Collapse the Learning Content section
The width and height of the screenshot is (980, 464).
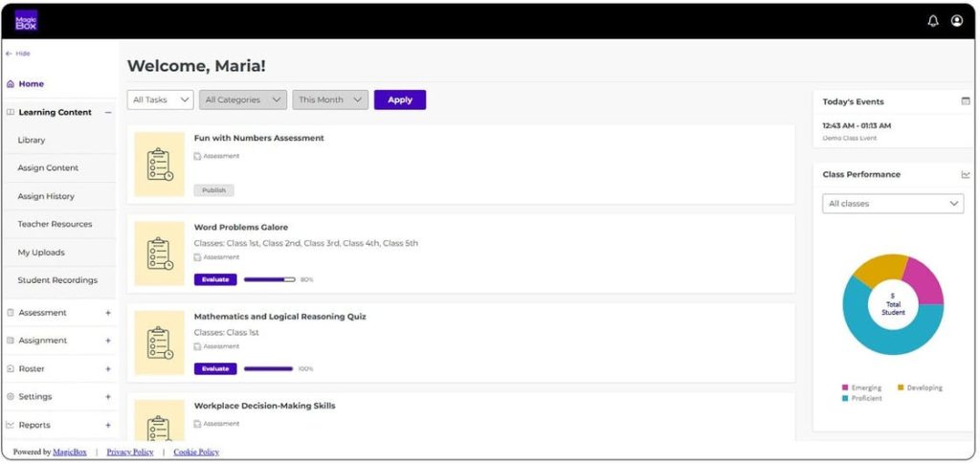108,113
